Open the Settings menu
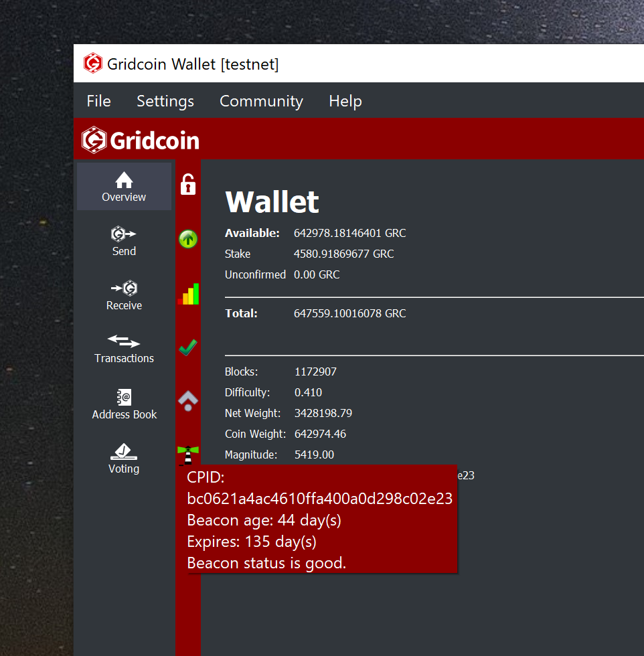 click(x=165, y=101)
